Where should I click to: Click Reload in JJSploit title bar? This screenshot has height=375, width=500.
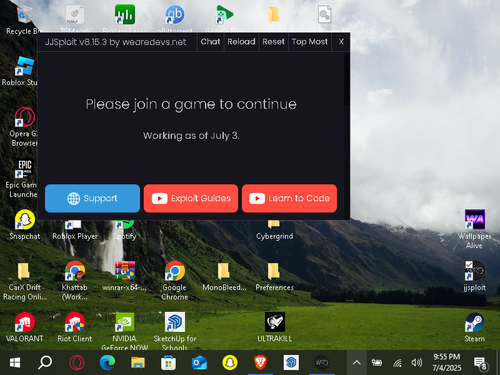pos(241,42)
